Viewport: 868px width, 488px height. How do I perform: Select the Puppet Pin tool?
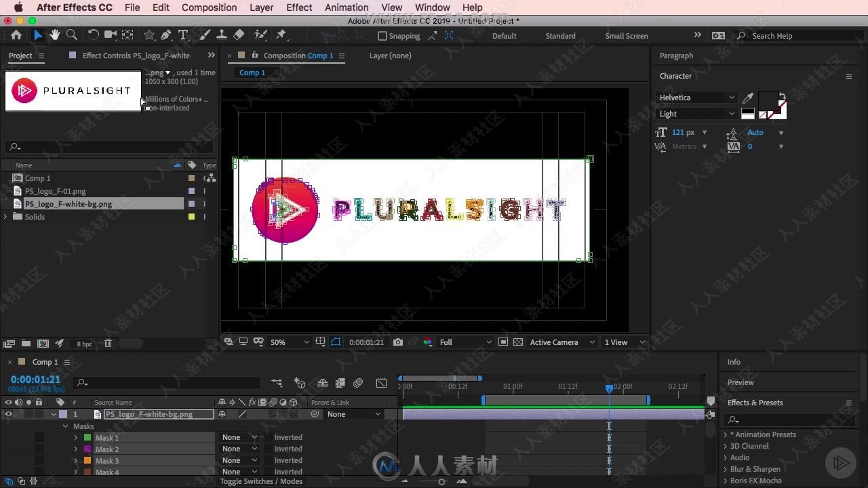click(281, 35)
